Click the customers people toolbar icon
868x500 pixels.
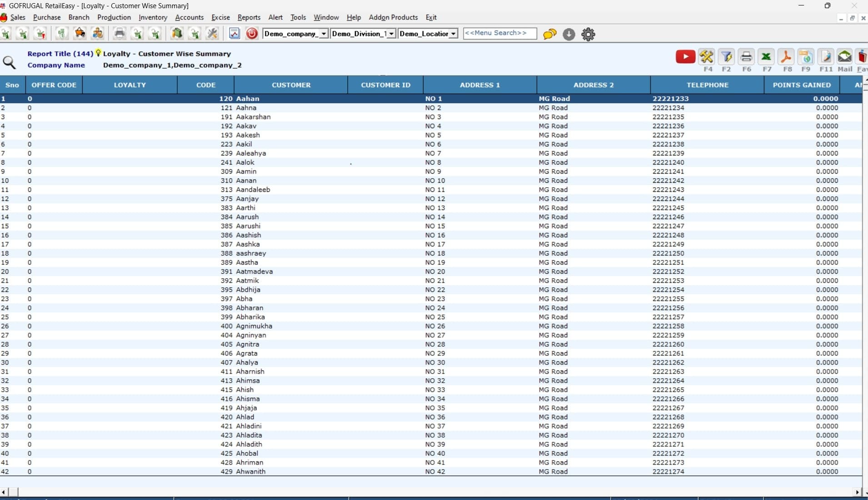[x=98, y=34]
